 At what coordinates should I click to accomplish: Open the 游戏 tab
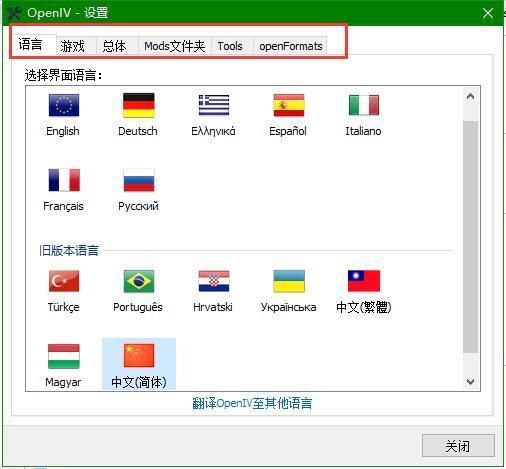click(76, 46)
